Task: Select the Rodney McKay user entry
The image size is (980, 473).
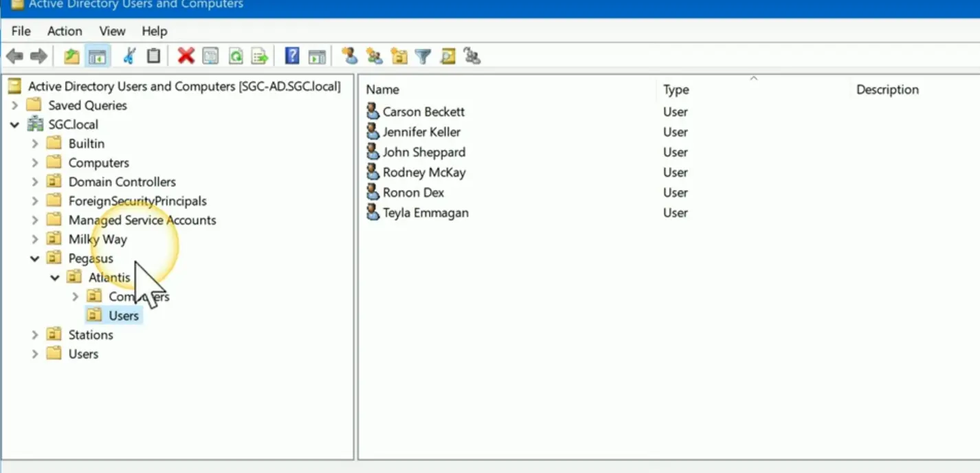Action: click(x=423, y=173)
